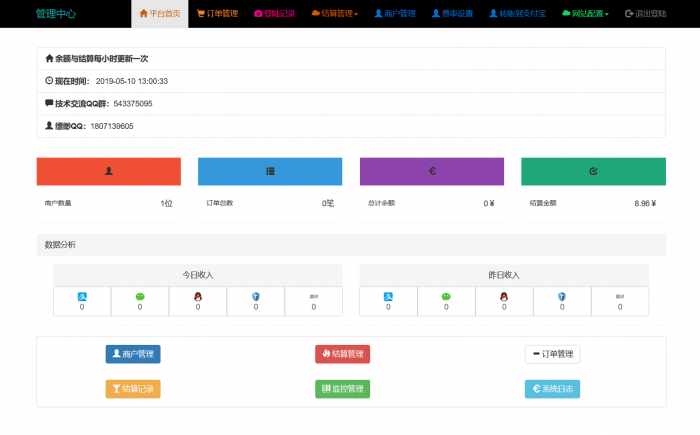Click the QQ penguin icon under 今日收入
This screenshot has height=435, width=700.
(x=198, y=296)
